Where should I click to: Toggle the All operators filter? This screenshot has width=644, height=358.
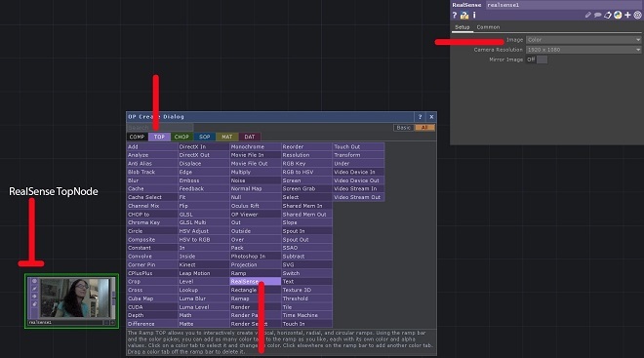pos(424,128)
